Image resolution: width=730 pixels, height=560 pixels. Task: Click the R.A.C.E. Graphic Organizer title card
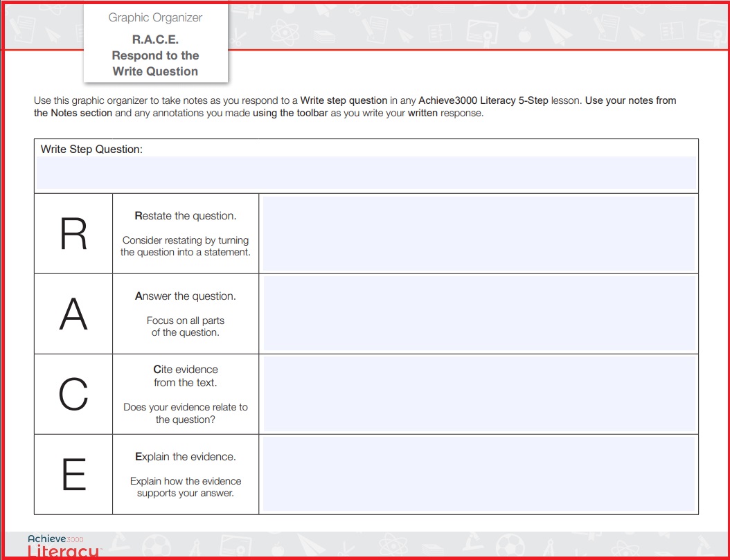pos(156,44)
